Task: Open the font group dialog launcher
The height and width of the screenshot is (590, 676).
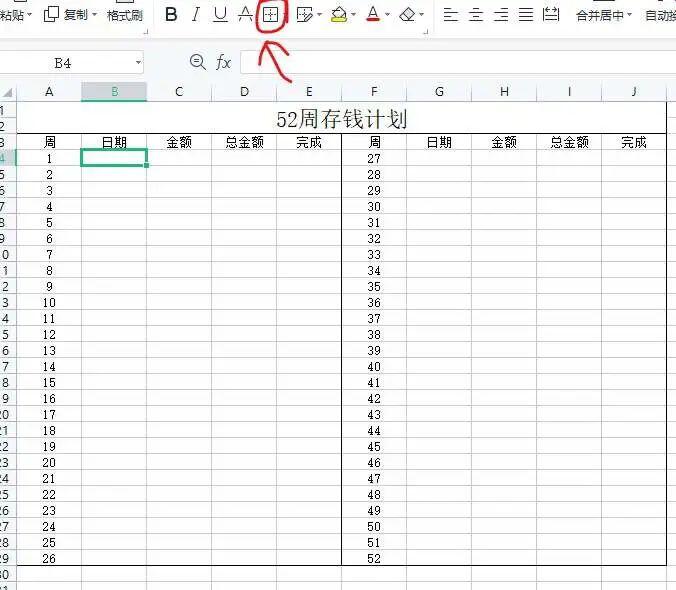Action: pos(426,31)
